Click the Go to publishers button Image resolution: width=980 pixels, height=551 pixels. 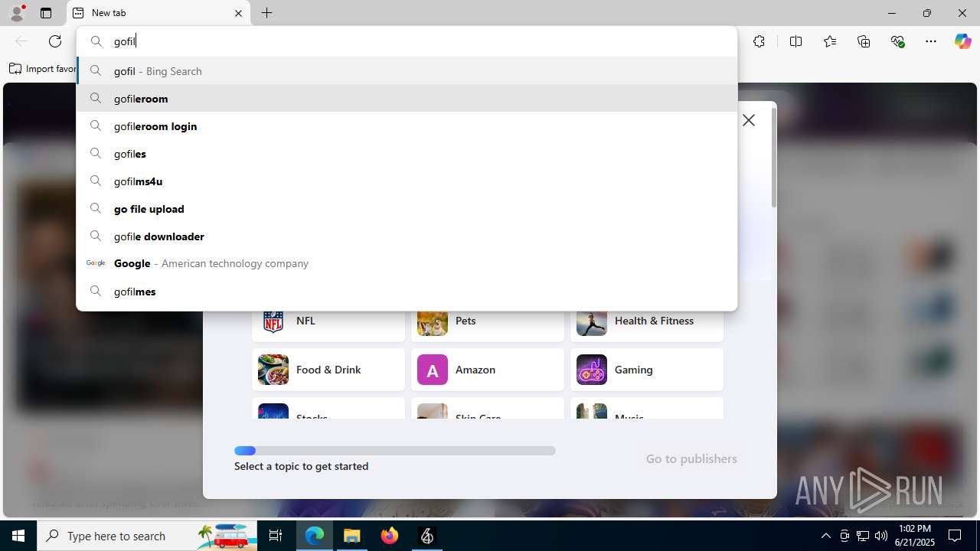[691, 458]
